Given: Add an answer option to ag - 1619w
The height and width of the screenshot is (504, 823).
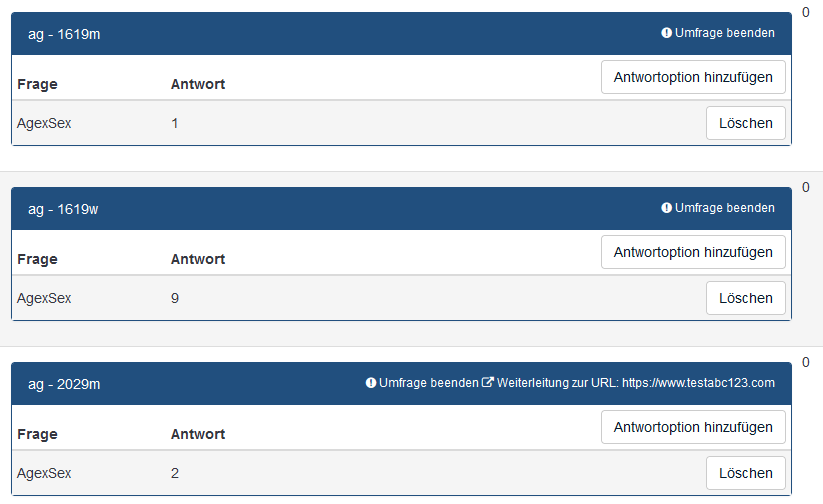Looking at the screenshot, I should (693, 252).
